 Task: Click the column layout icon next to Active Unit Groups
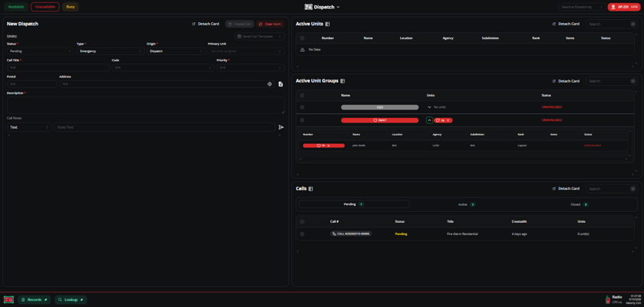coord(343,81)
